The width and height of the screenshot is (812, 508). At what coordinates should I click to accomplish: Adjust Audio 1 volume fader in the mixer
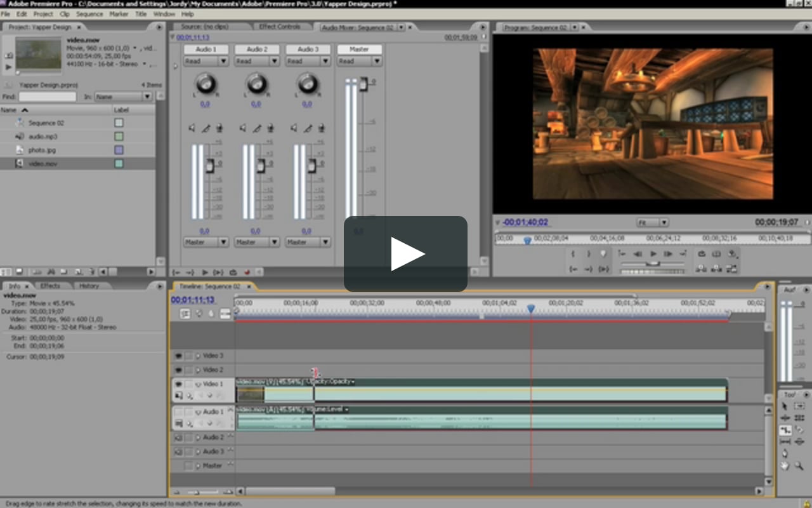coord(209,165)
